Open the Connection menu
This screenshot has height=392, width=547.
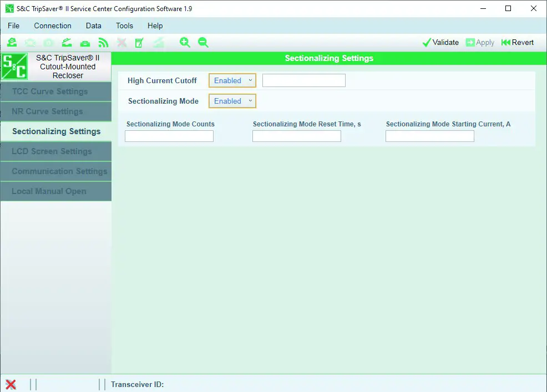tap(53, 26)
